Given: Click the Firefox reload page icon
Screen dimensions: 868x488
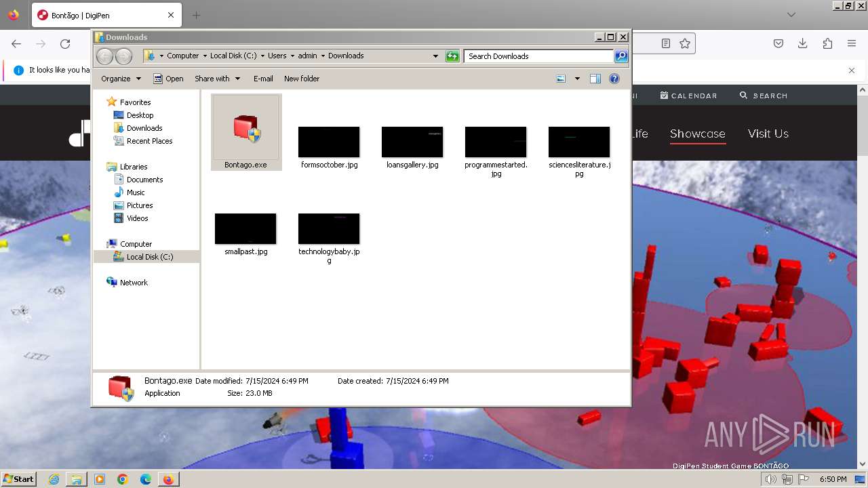Looking at the screenshot, I should (x=65, y=43).
